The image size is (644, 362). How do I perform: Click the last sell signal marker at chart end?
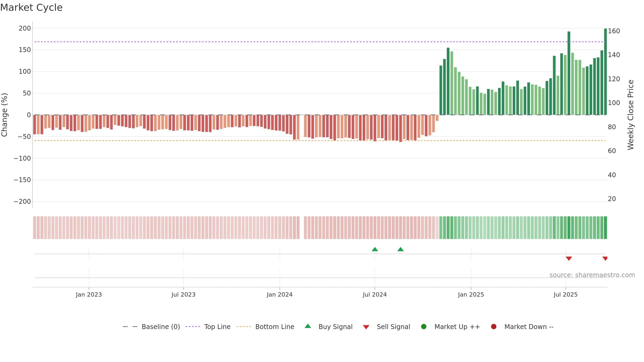[605, 258]
